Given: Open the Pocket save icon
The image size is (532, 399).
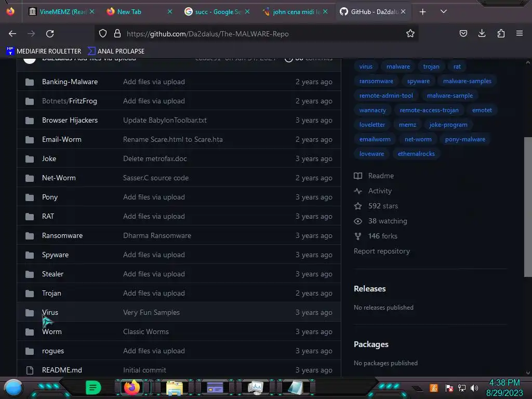Looking at the screenshot, I should click(463, 34).
